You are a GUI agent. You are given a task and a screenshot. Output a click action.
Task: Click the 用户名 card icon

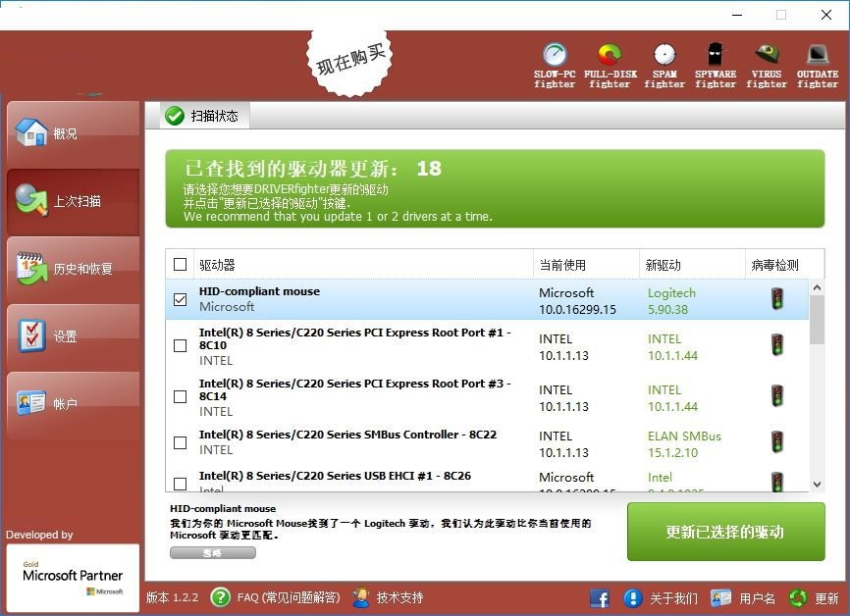pyautogui.click(x=721, y=597)
